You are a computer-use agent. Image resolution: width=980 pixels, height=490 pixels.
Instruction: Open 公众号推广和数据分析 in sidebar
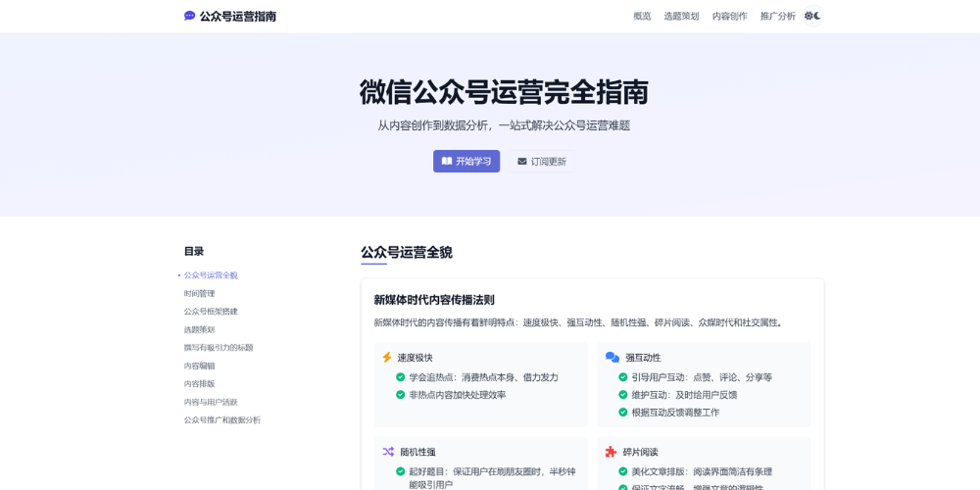click(x=222, y=420)
